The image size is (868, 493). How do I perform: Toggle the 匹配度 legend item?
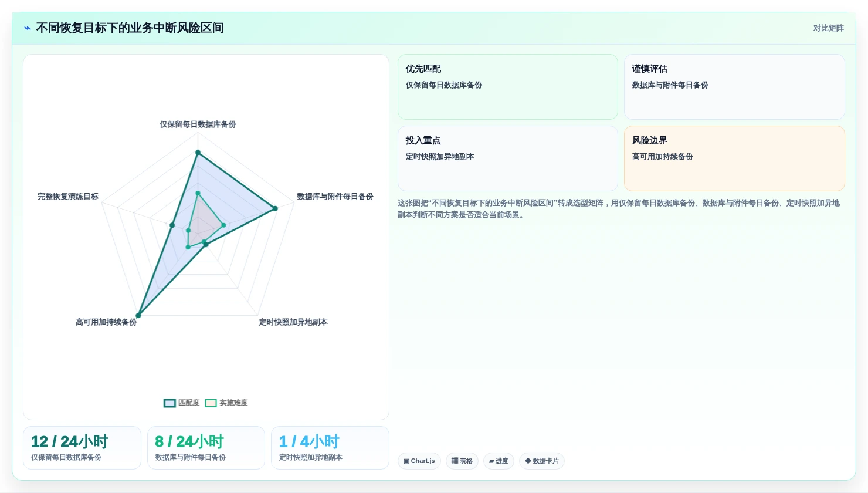pos(182,403)
